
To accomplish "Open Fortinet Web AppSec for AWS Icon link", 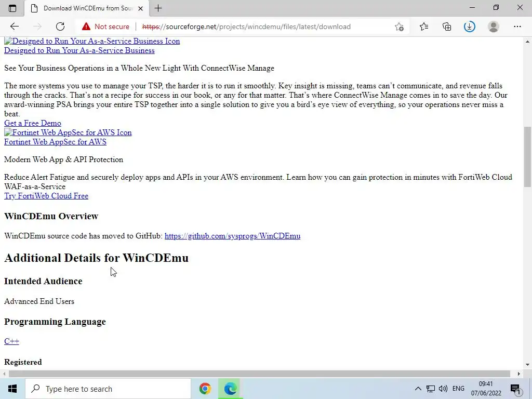I will (68, 132).
